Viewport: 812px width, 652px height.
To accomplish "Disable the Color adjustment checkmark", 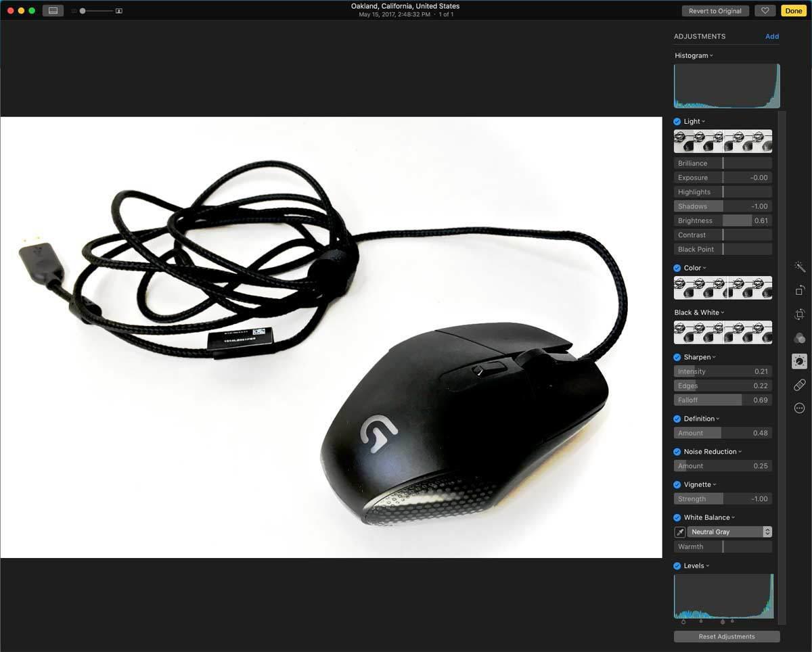I will tap(677, 269).
